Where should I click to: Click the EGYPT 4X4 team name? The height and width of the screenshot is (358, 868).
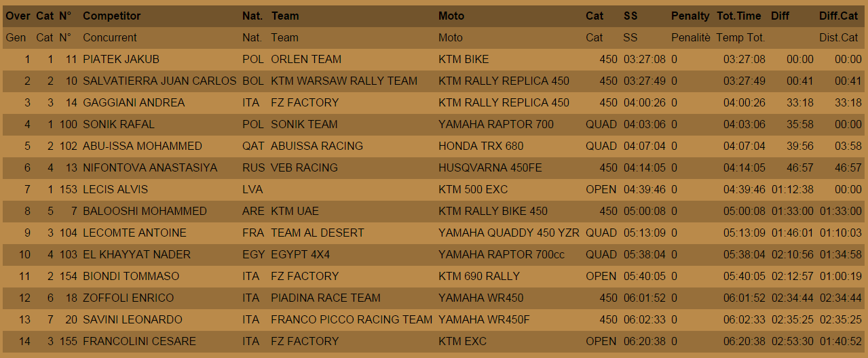pos(301,254)
